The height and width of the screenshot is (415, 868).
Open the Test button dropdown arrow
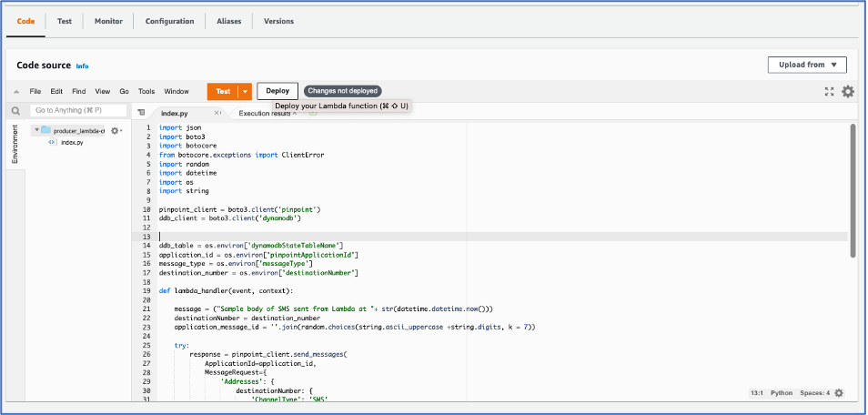pyautogui.click(x=245, y=91)
